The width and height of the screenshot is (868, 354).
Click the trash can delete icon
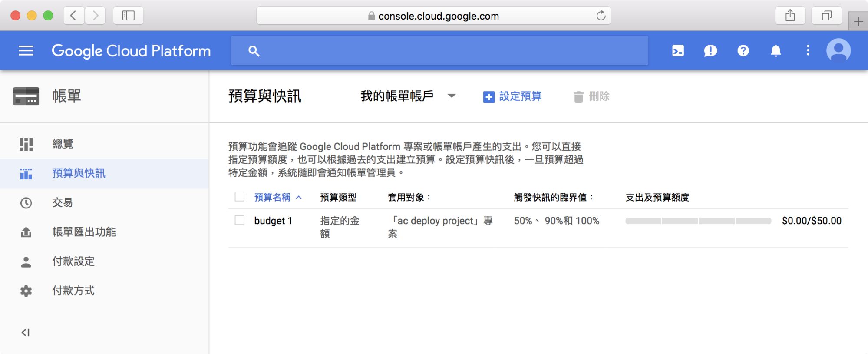tap(578, 97)
